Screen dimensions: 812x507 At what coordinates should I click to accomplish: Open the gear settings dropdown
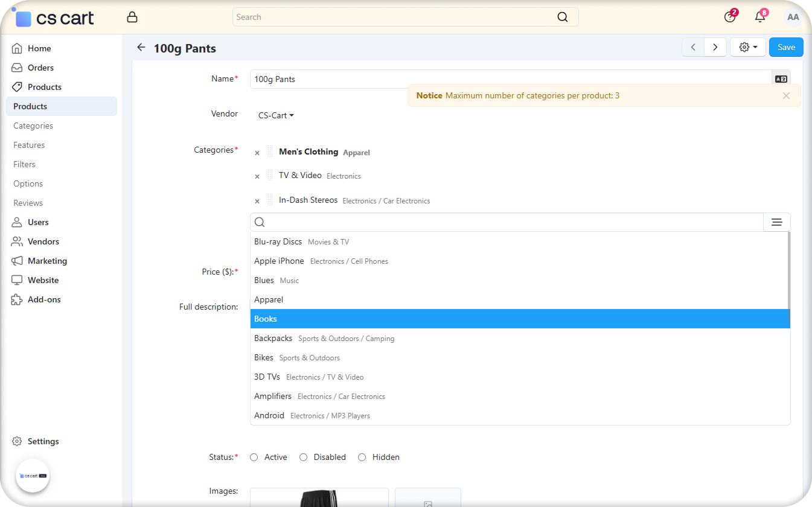click(x=747, y=47)
